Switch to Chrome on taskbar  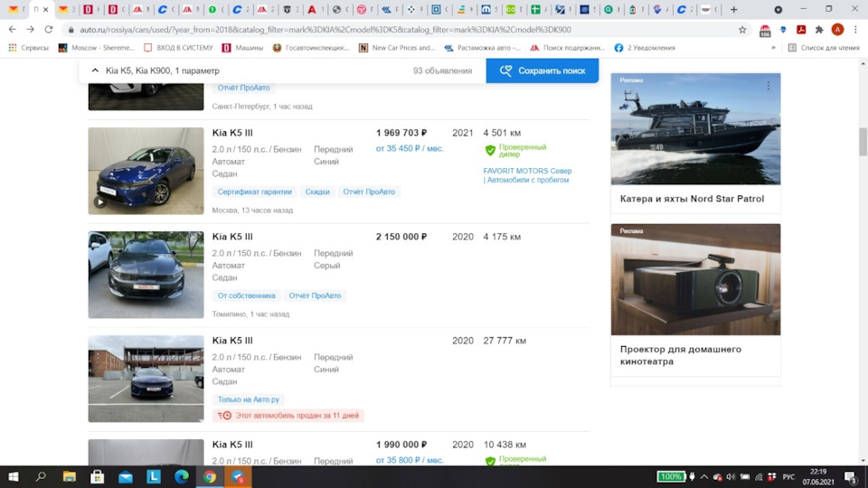coord(210,476)
